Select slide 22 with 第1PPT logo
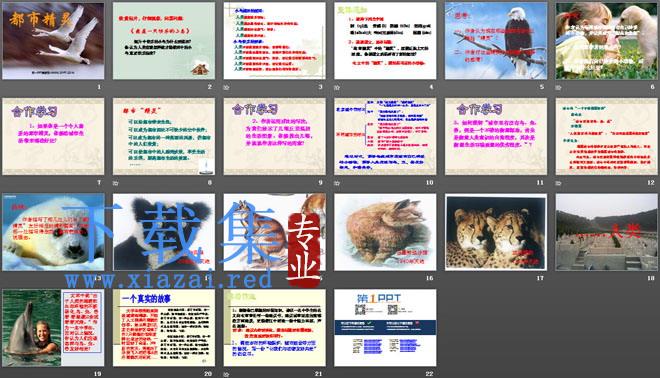 point(385,327)
